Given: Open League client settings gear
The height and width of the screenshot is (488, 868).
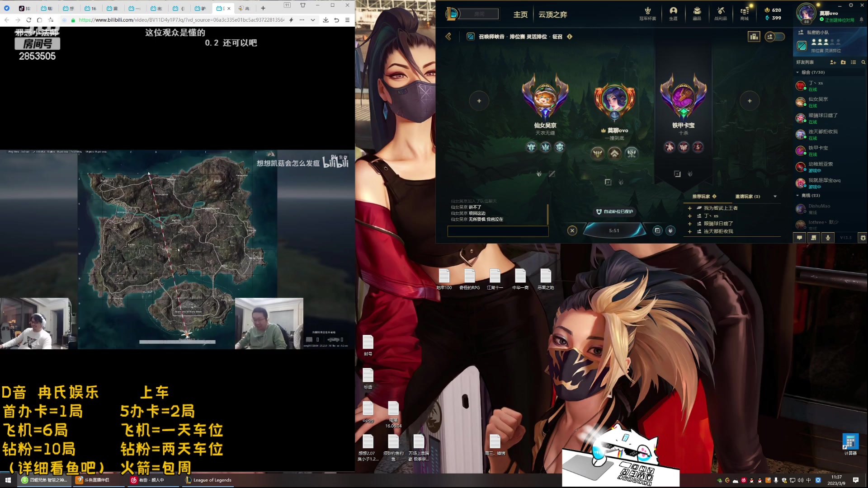Looking at the screenshot, I should pos(851,5).
